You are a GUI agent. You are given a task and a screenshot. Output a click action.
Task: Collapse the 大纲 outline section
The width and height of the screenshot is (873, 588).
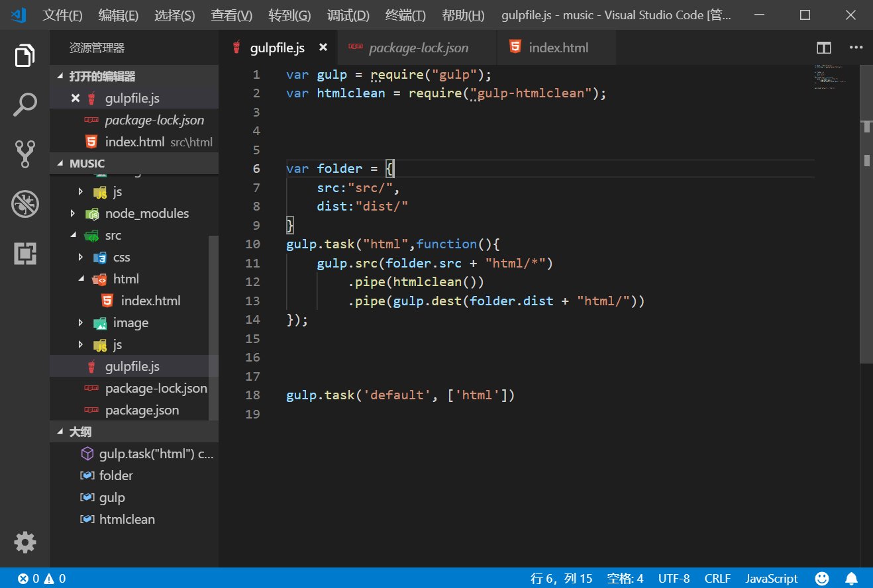134,432
